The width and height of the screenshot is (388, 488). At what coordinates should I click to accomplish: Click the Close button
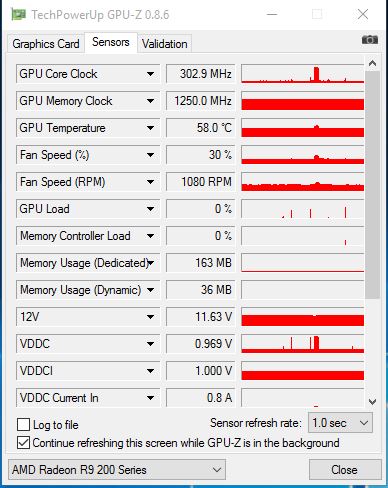(x=345, y=470)
